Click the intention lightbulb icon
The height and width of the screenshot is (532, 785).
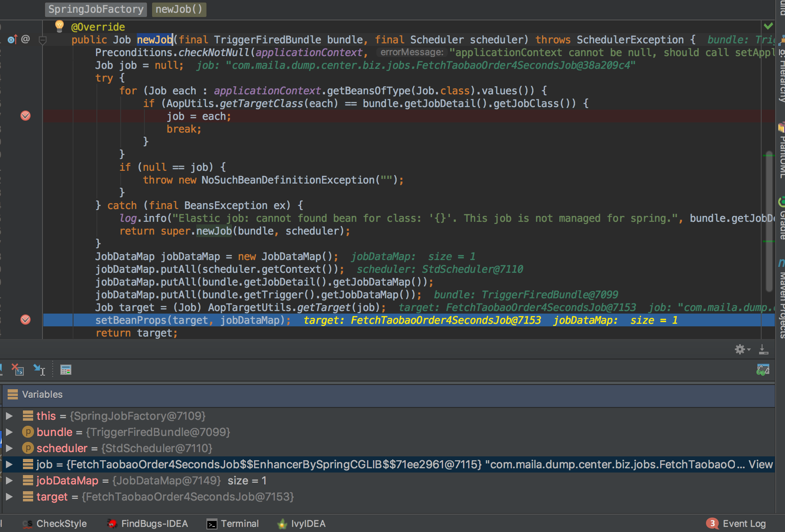coord(59,26)
